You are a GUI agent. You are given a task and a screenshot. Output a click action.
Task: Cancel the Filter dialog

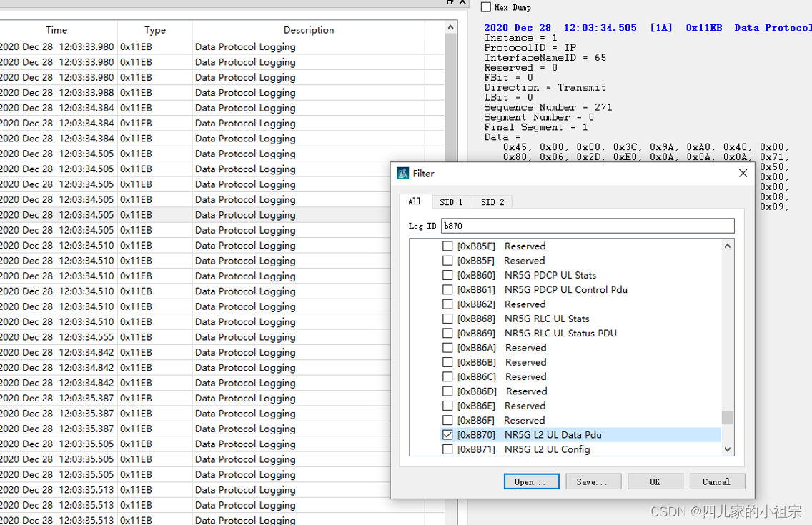click(717, 481)
